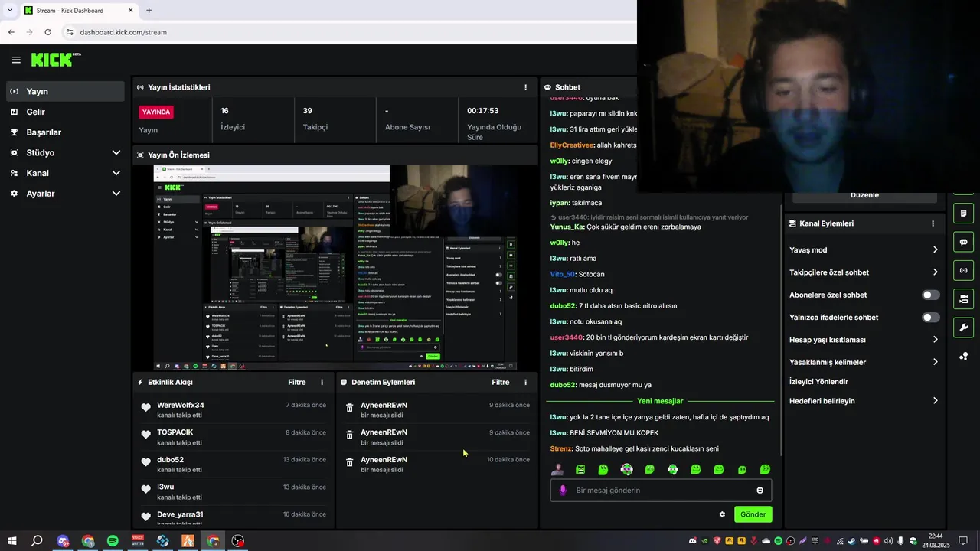Click dubo52 row in Etkinlik Akışı
This screenshot has height=551, width=980.
(x=234, y=465)
